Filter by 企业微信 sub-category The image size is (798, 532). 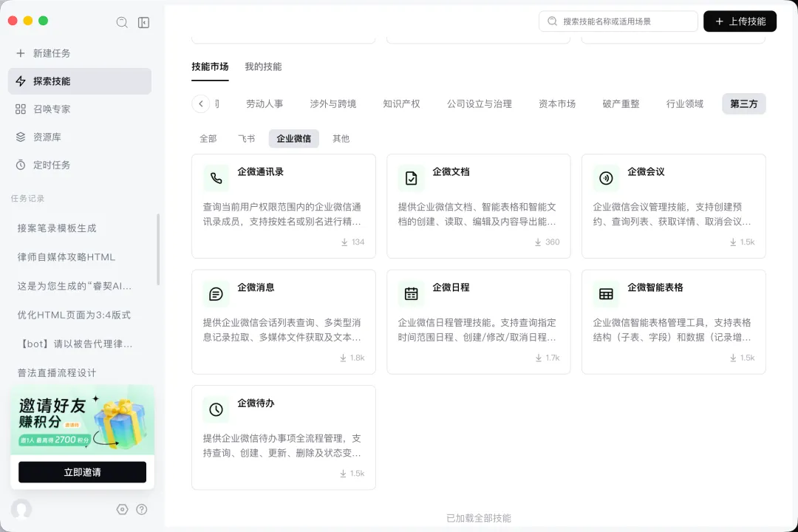click(293, 138)
